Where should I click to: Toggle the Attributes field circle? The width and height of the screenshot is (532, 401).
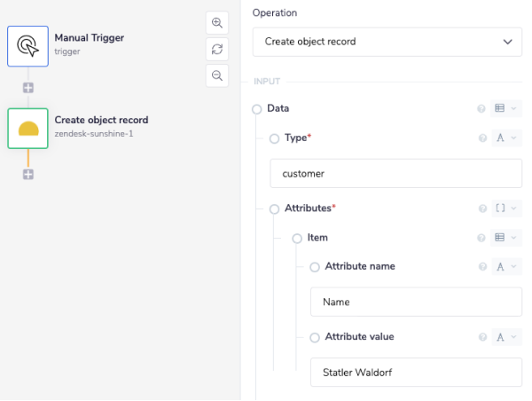(274, 209)
